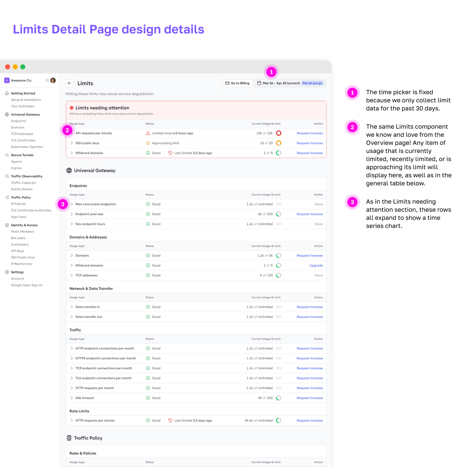
Task: Click the globe icon in Universal Gateway section heading
Action: pyautogui.click(x=69, y=171)
